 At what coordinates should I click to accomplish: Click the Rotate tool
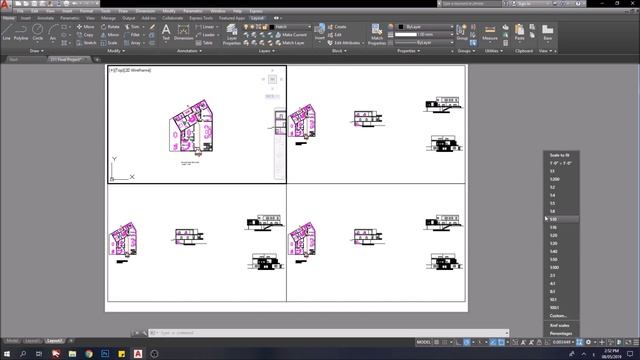110,27
